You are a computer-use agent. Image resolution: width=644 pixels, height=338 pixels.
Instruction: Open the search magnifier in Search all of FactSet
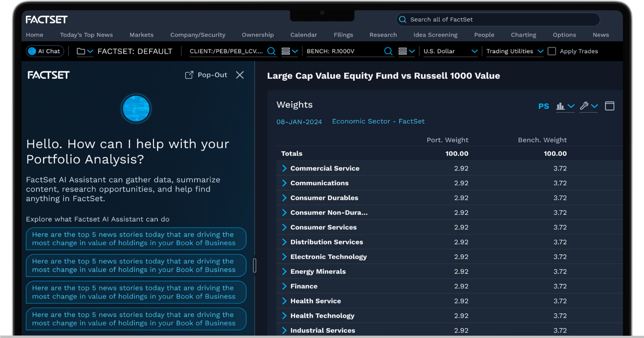click(x=402, y=19)
